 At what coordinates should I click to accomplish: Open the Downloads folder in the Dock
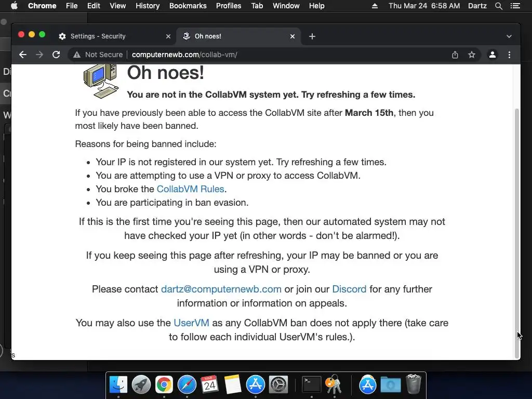click(x=391, y=385)
